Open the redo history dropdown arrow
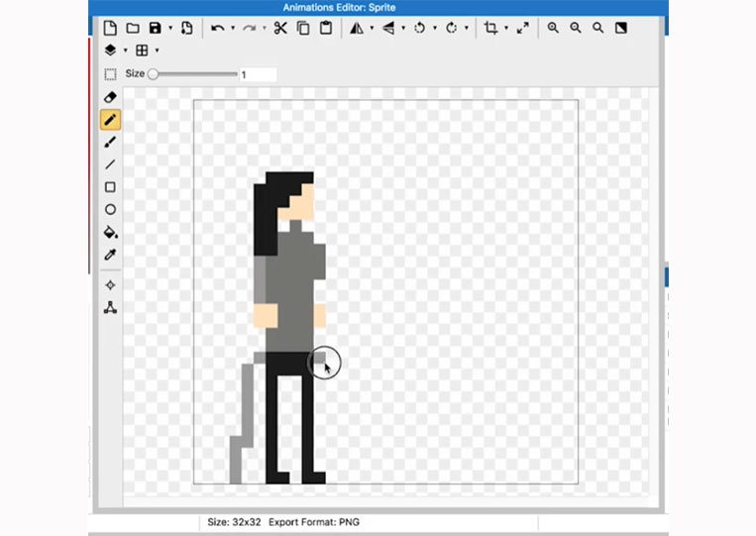The height and width of the screenshot is (536, 756). click(265, 28)
